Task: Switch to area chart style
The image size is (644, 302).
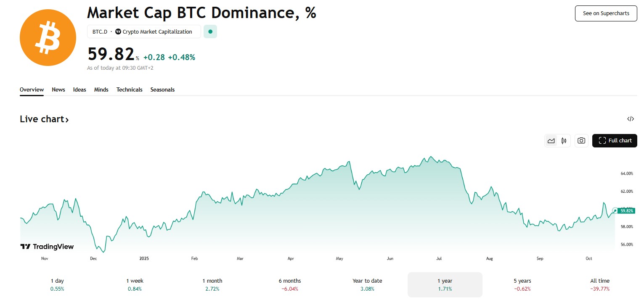Action: click(x=551, y=141)
